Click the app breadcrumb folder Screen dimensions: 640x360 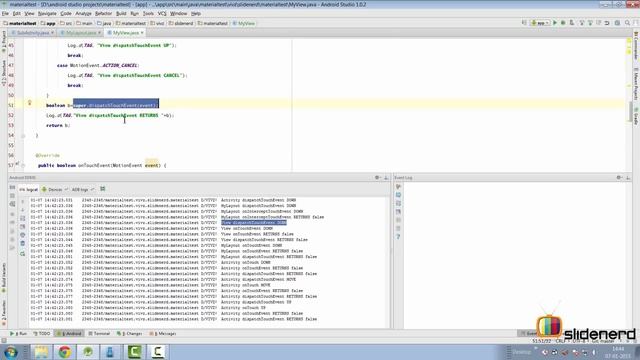coord(48,23)
